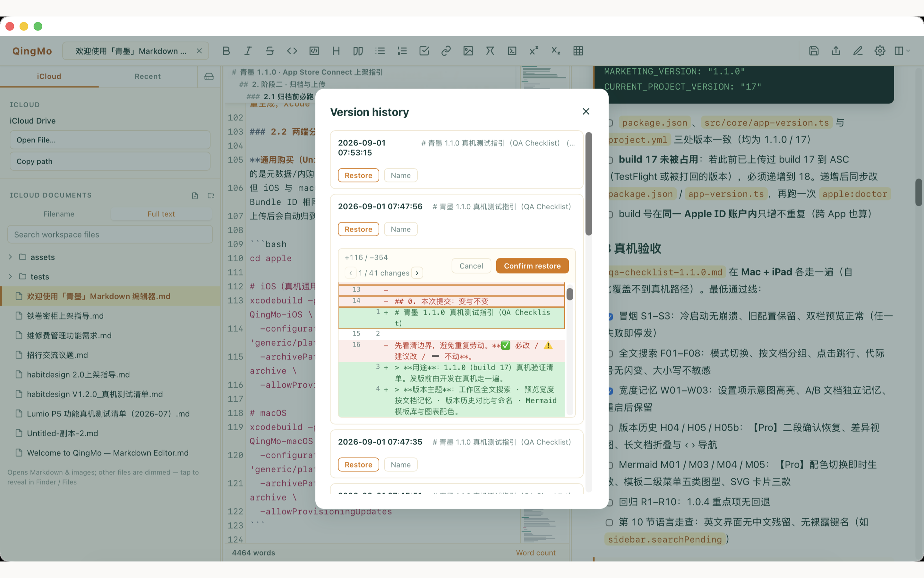Close the Version history dialog
The width and height of the screenshot is (924, 578).
click(x=586, y=111)
